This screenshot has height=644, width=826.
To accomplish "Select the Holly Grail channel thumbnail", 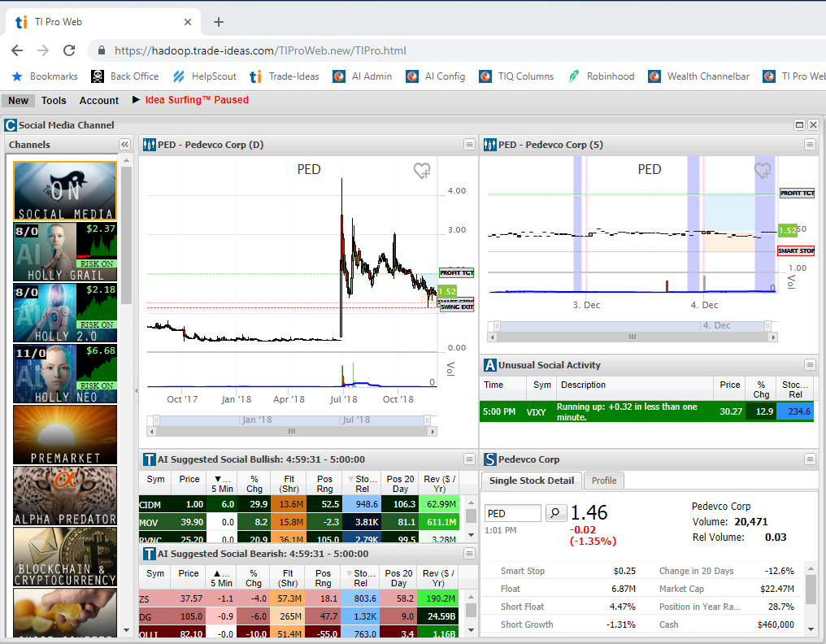I will click(65, 251).
